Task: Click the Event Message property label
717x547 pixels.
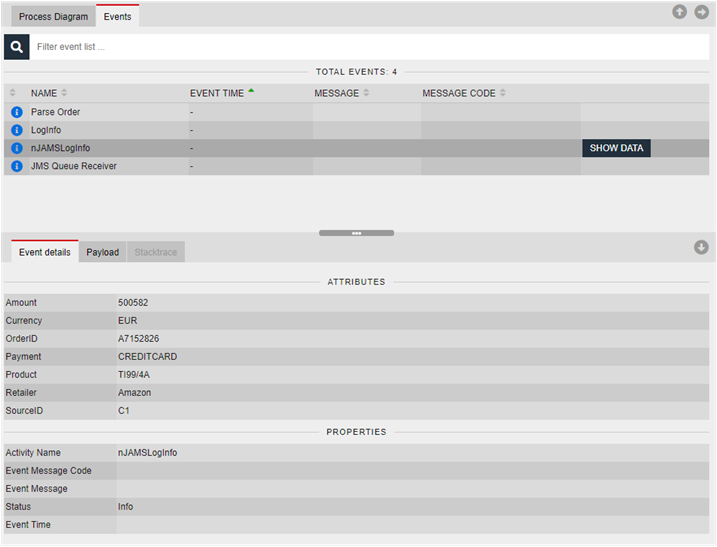Action: point(37,489)
